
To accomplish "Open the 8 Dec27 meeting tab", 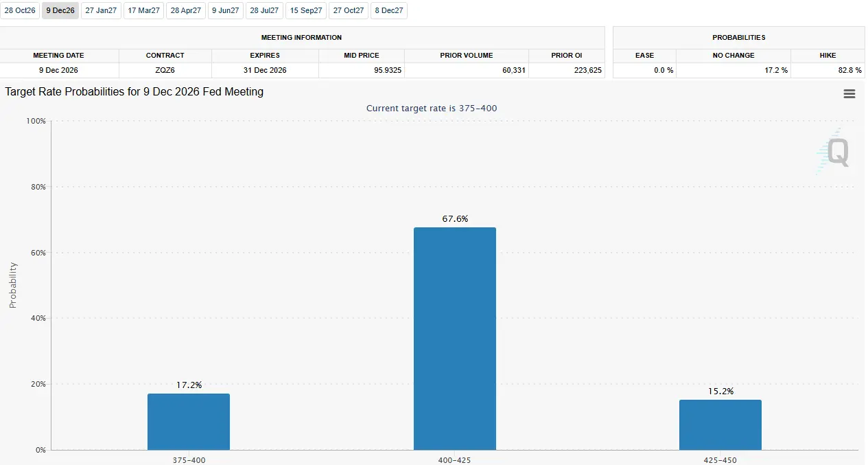I will 389,10.
